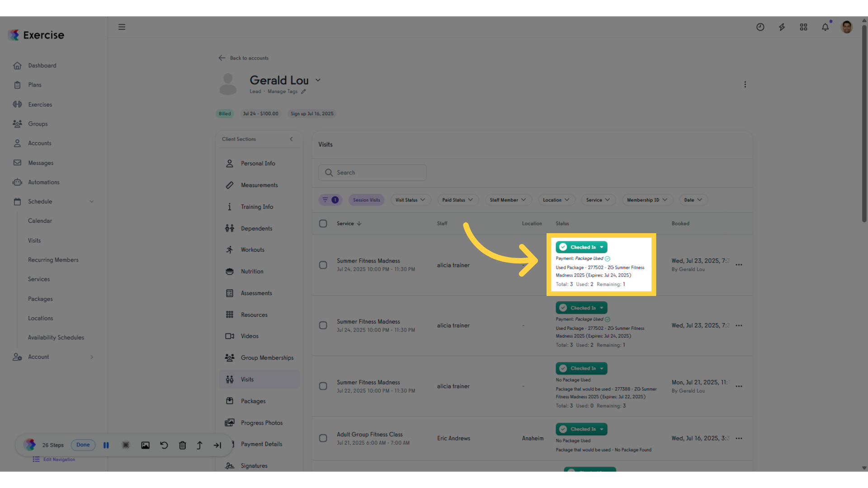Image resolution: width=868 pixels, height=488 pixels.
Task: Open Calendar under Schedule
Action: pyautogui.click(x=40, y=221)
